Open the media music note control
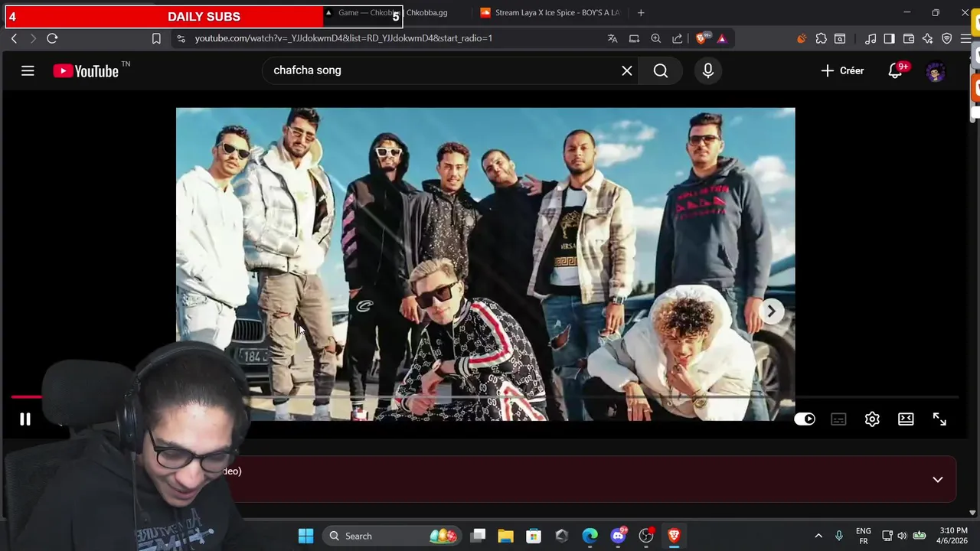 click(871, 38)
